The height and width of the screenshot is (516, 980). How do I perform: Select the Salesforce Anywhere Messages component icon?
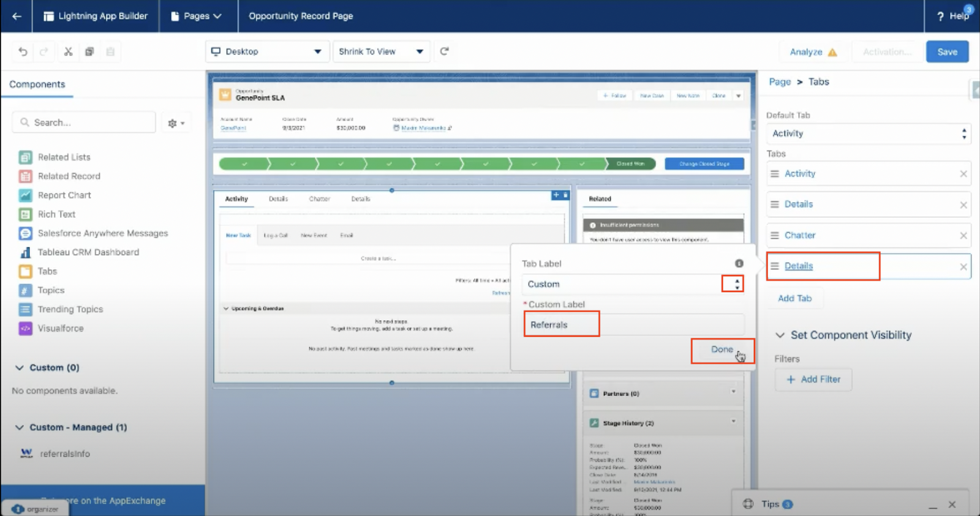[x=25, y=233]
